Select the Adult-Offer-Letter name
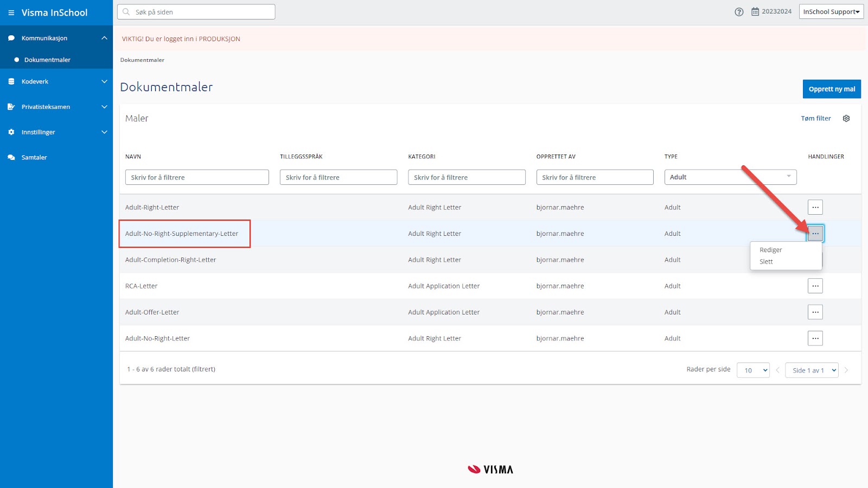 tap(152, 312)
